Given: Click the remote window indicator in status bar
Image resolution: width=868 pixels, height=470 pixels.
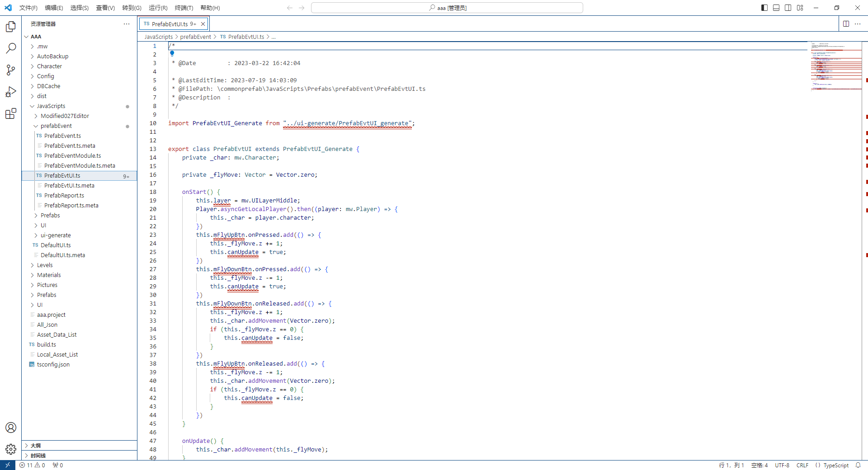Looking at the screenshot, I should (x=8, y=465).
